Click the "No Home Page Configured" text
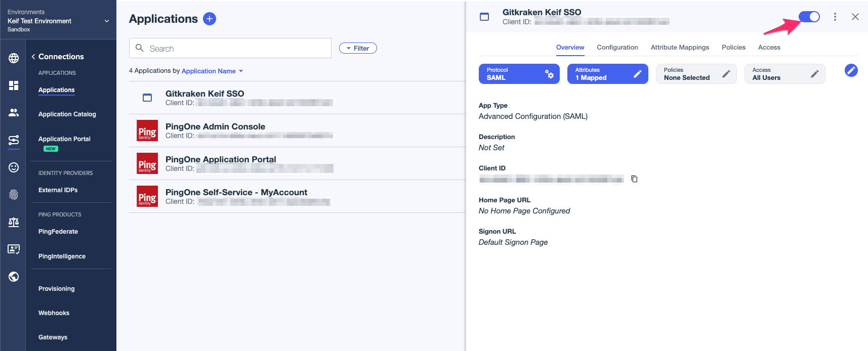The height and width of the screenshot is (351, 868). coord(524,211)
